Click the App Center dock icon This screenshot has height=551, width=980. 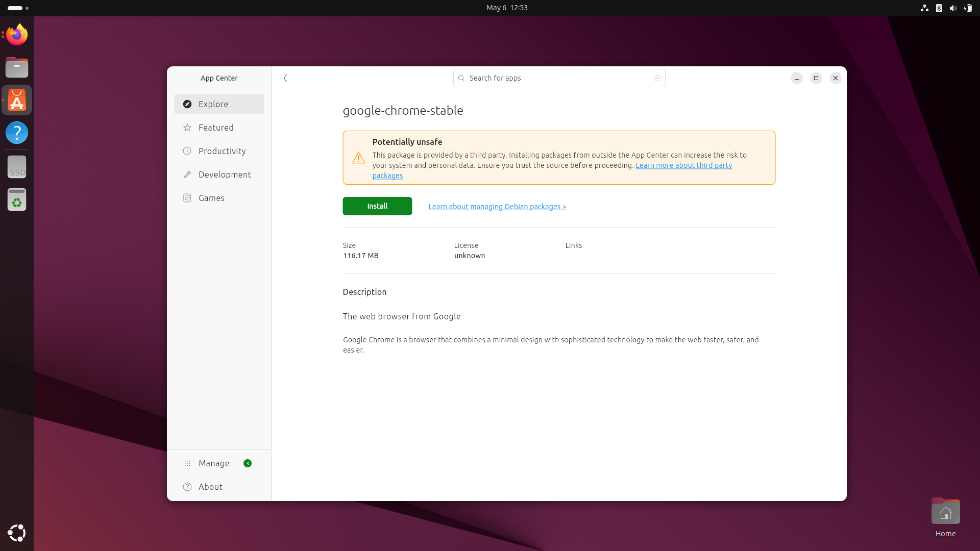pyautogui.click(x=17, y=100)
